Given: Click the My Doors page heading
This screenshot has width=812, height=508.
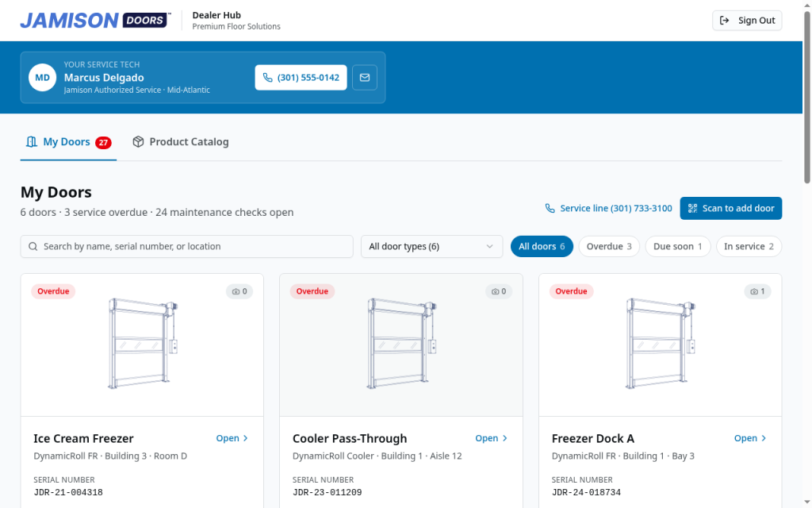Looking at the screenshot, I should tap(56, 192).
